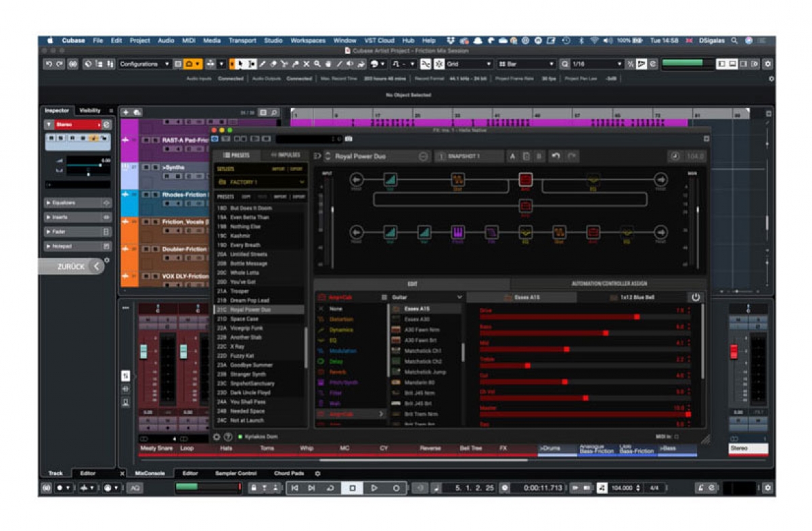The height and width of the screenshot is (531, 812).
Task: Click the Essex A15 amp tab
Action: pos(522,297)
